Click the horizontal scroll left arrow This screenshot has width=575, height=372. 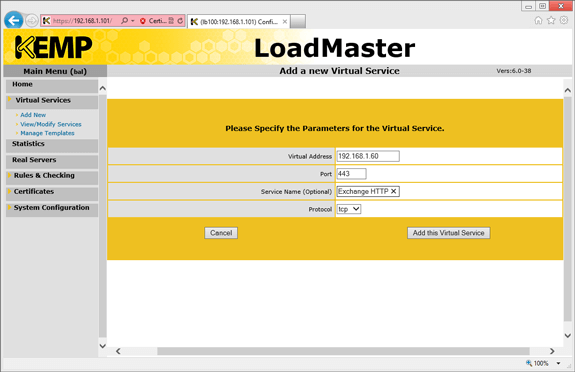pos(118,351)
